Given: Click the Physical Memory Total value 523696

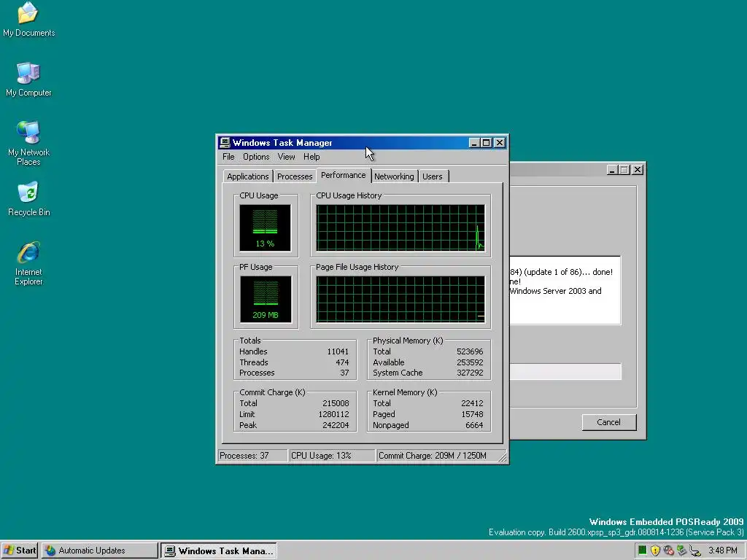Looking at the screenshot, I should coord(470,351).
